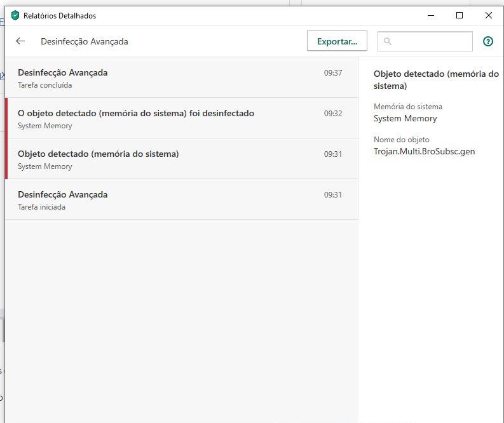Screen dimensions: 504x423
Task: Minimize the Relatórios Detalhados window
Action: [x=431, y=15]
